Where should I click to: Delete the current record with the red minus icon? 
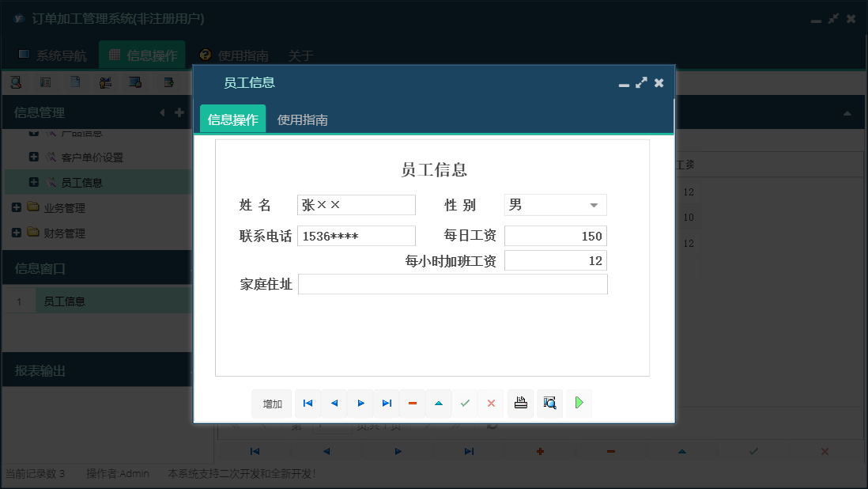click(413, 403)
